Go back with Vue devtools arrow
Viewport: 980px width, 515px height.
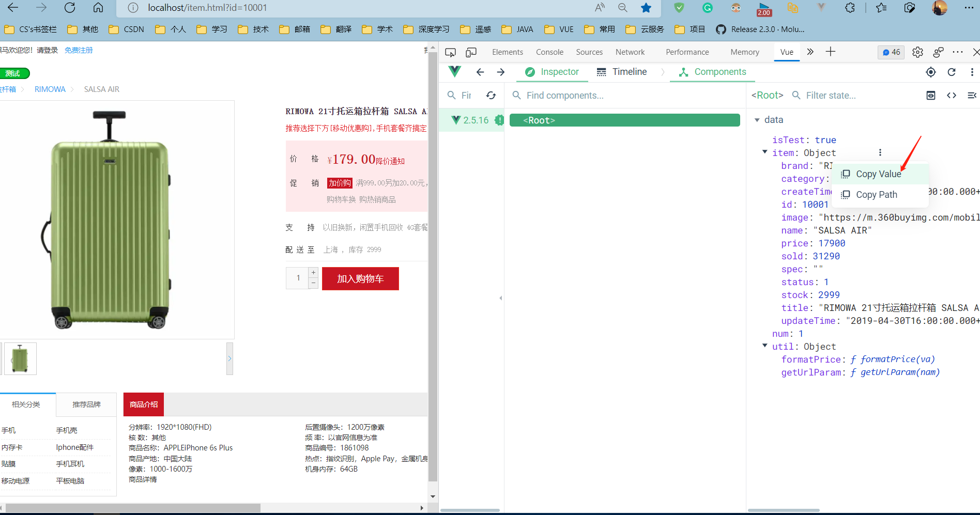point(480,72)
